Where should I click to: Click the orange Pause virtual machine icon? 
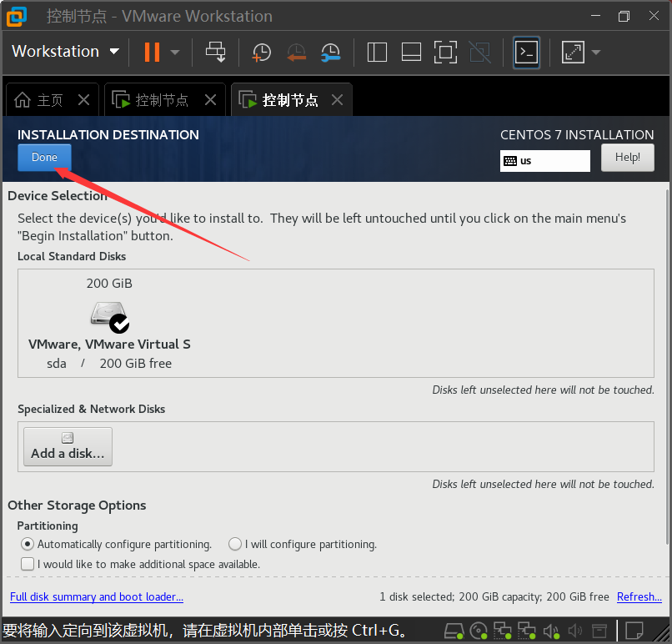click(x=151, y=52)
